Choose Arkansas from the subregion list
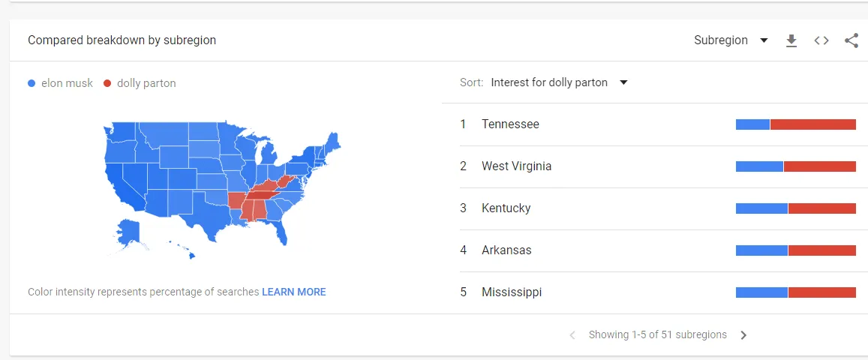Viewport: 868px width, 360px height. tap(506, 250)
